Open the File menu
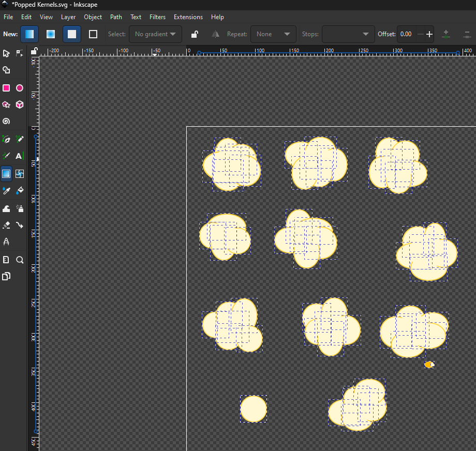Image resolution: width=476 pixels, height=451 pixels. pyautogui.click(x=8, y=17)
